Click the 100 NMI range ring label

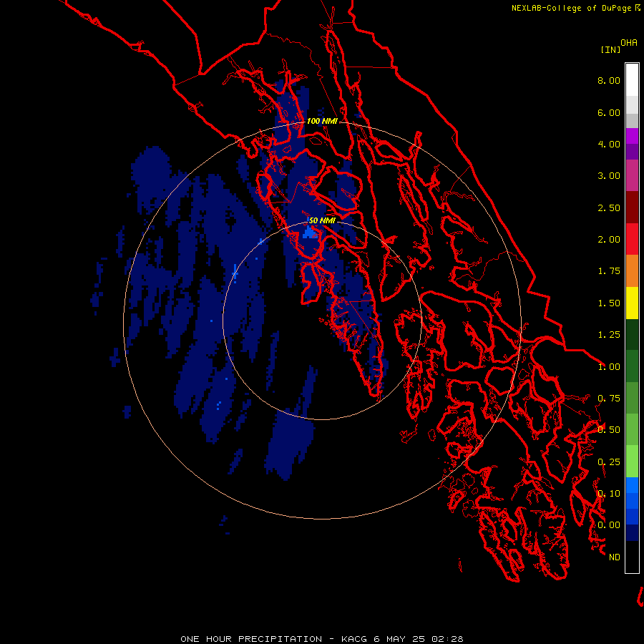tap(322, 121)
